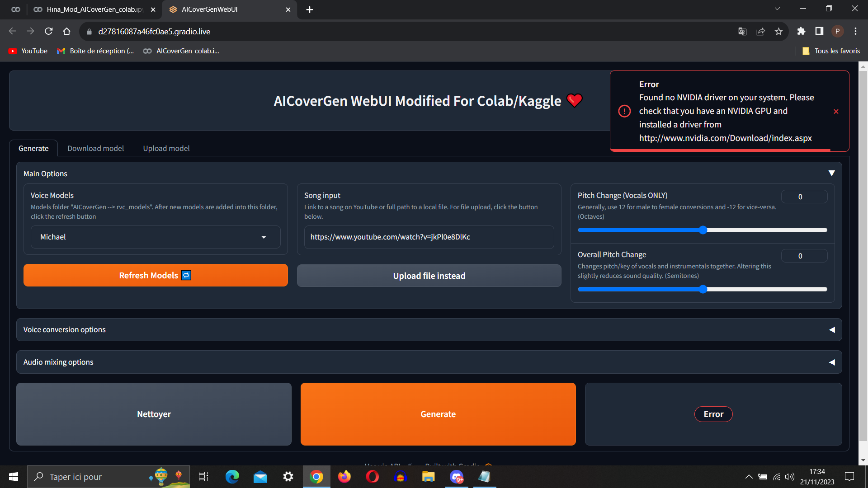Image resolution: width=868 pixels, height=488 pixels.
Task: Show hidden system tray icons
Action: click(x=749, y=477)
